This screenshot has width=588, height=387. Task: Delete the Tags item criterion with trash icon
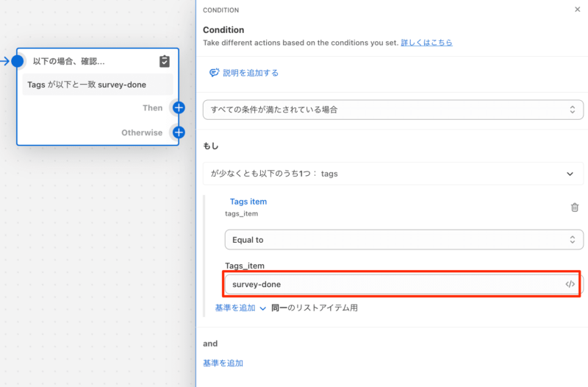tap(574, 207)
